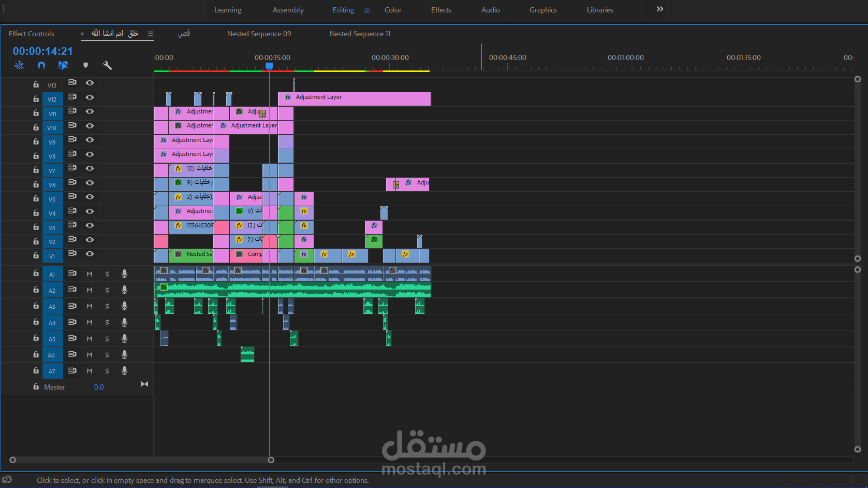Enable voice-over record on A7
868x488 pixels.
pos(124,370)
